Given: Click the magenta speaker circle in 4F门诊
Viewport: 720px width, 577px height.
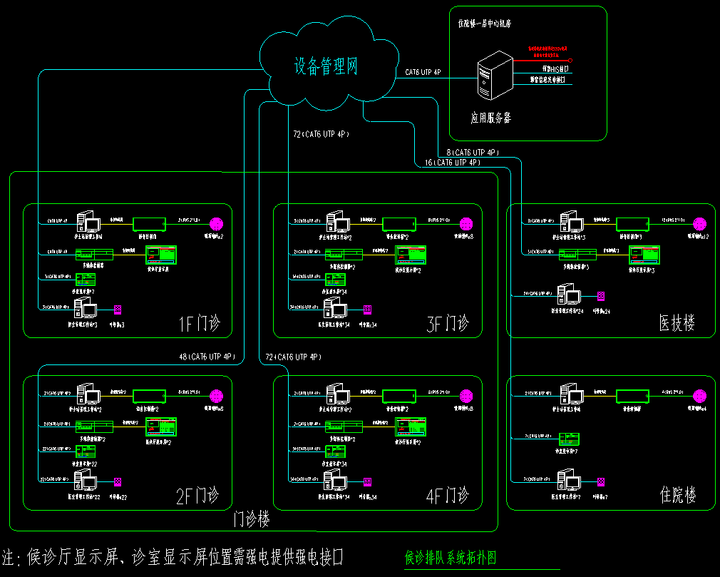Looking at the screenshot, I should [466, 396].
